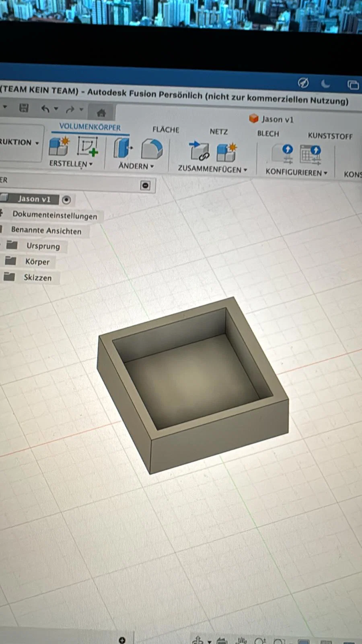Open the undo history dropdown arrow
Screen dimensions: 362x644
56,109
